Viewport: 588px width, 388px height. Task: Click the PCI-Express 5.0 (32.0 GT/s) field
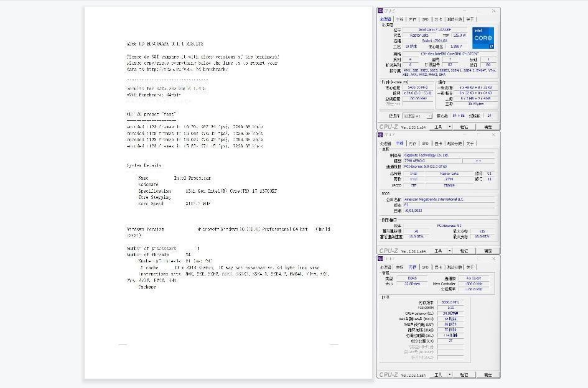pyautogui.click(x=449, y=166)
